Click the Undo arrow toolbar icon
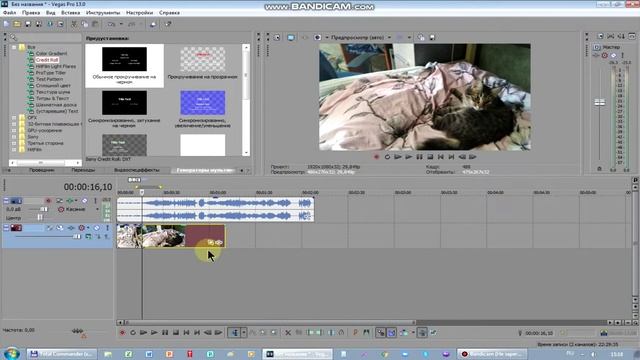Image resolution: width=640 pixels, height=360 pixels. coord(111,24)
